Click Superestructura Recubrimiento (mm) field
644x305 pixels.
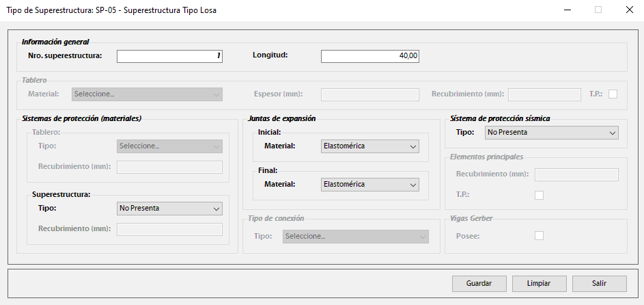[x=169, y=229]
